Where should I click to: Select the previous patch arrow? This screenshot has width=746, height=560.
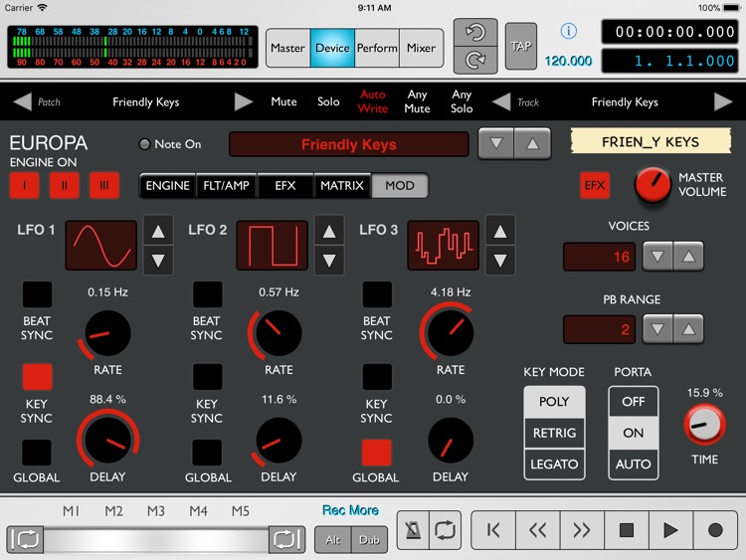(22, 101)
